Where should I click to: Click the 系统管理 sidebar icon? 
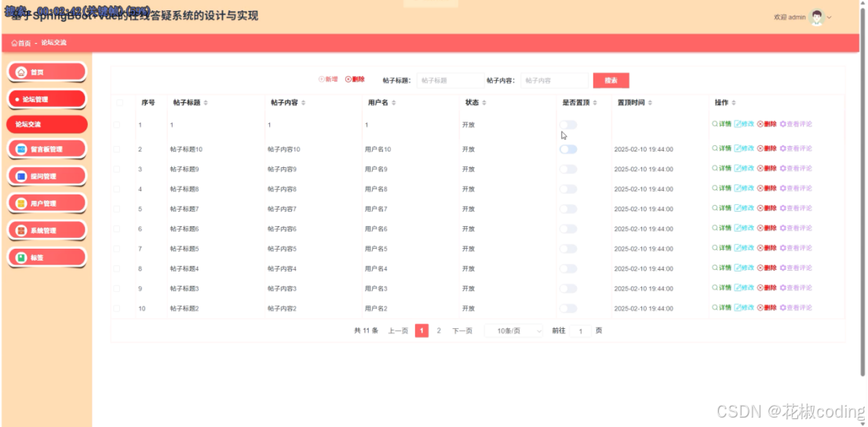click(x=22, y=231)
